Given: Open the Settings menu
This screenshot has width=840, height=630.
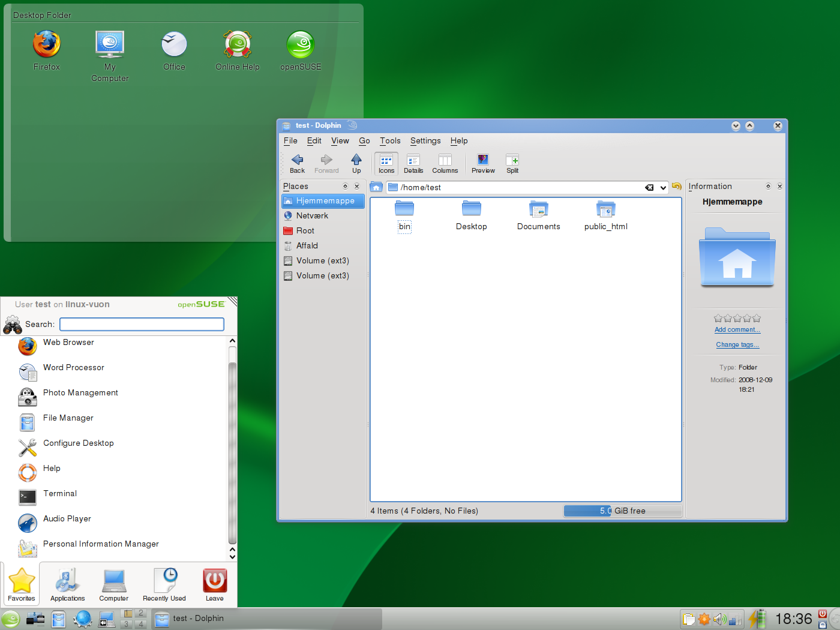Looking at the screenshot, I should (x=425, y=141).
